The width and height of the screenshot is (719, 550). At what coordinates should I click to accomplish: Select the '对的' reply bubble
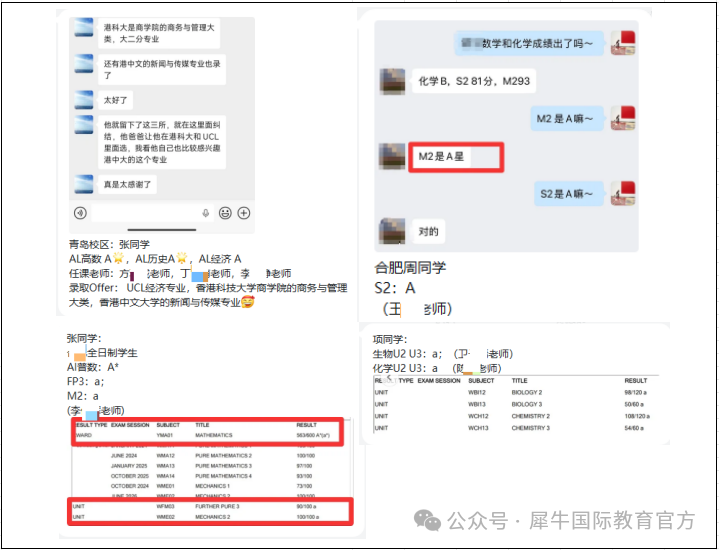click(428, 231)
